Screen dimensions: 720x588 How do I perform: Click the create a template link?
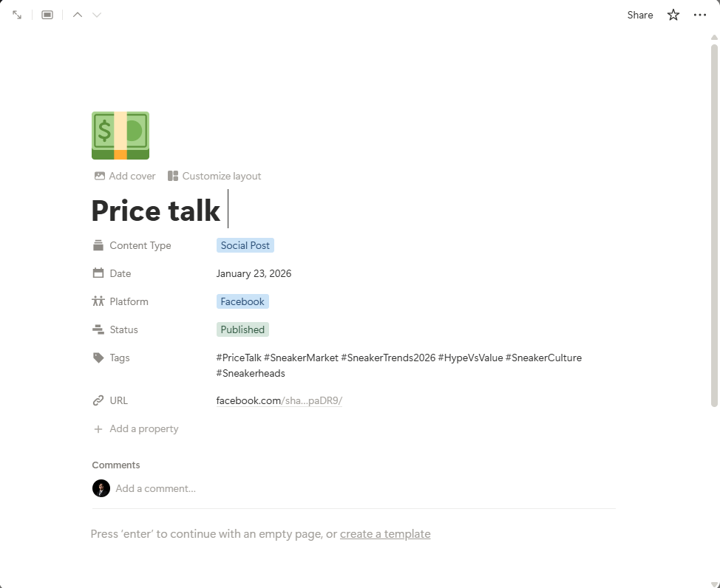point(385,533)
